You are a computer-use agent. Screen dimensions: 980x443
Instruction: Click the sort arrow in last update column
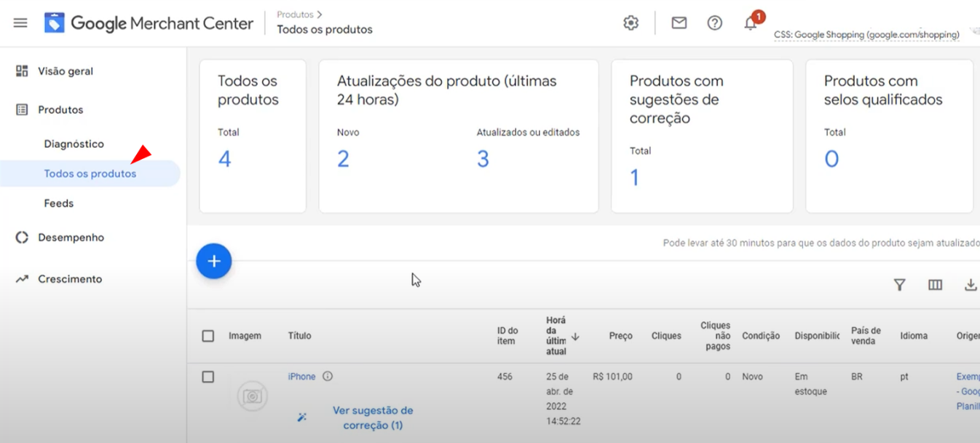[575, 336]
